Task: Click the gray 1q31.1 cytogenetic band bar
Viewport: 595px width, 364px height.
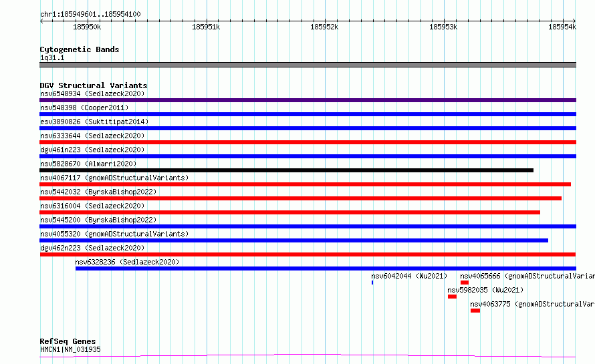Action: (308, 65)
